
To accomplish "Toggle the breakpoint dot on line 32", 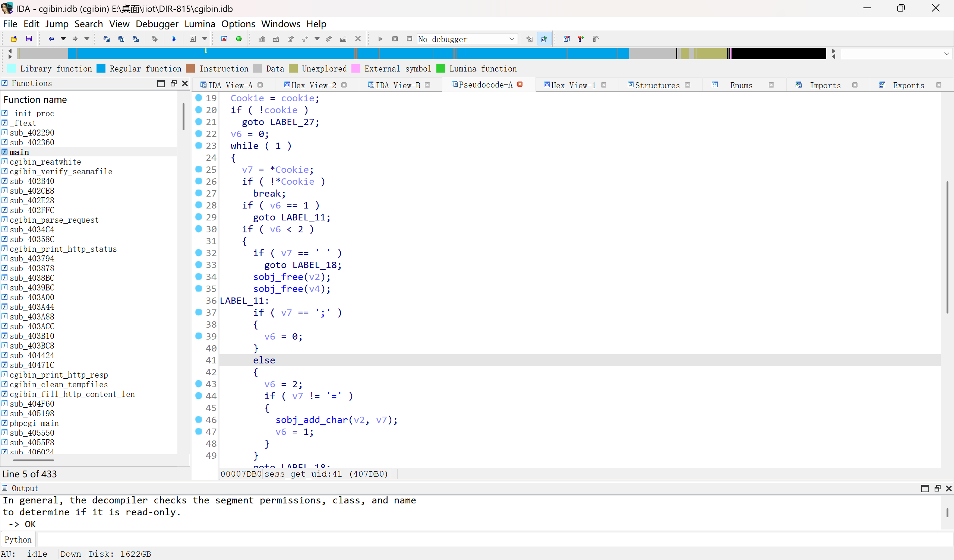I will [198, 252].
